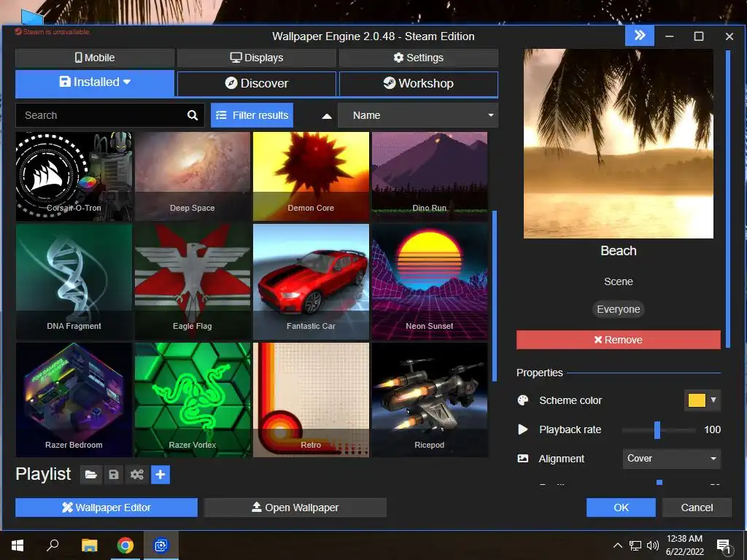Image resolution: width=747 pixels, height=560 pixels.
Task: Collapse the side panel with double-arrow button
Action: pos(639,36)
